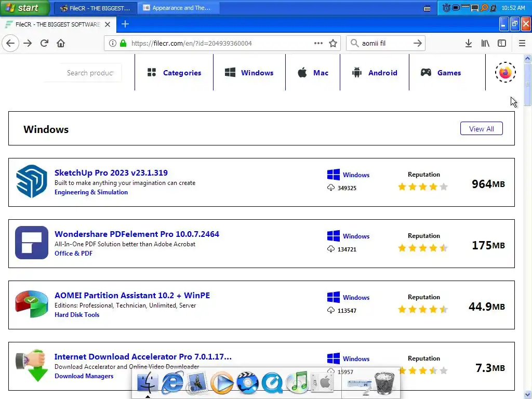View connection security via the green padlock
This screenshot has width=532, height=399.
[123, 43]
